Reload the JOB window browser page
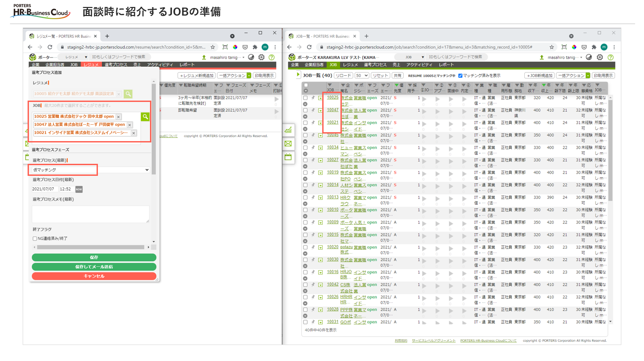644x361 pixels. [x=310, y=47]
